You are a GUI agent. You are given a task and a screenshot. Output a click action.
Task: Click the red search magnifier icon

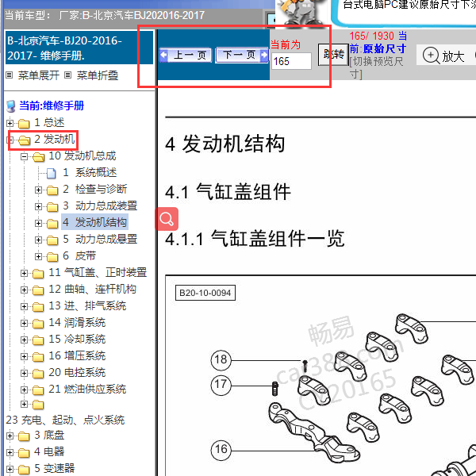tap(167, 219)
